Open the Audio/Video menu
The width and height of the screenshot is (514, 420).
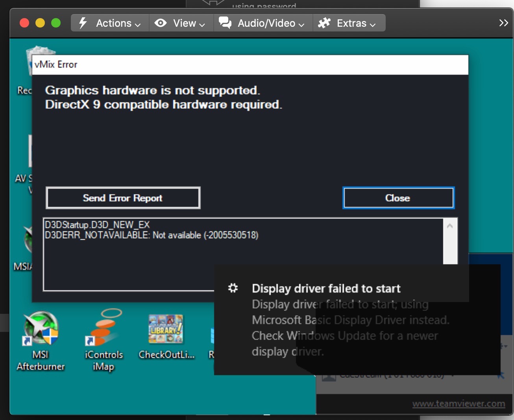click(263, 23)
